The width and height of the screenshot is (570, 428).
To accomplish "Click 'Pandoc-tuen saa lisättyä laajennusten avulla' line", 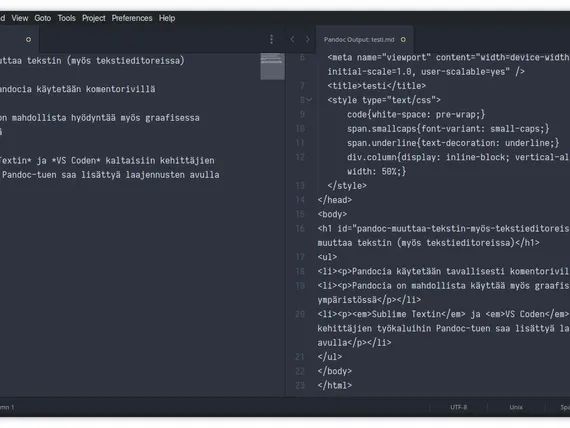I will pos(111,175).
